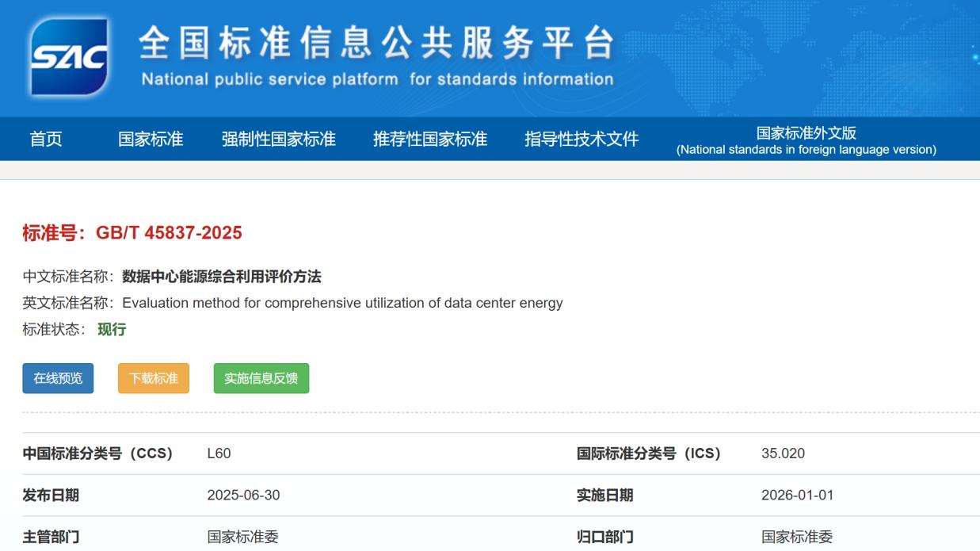Image resolution: width=980 pixels, height=551 pixels.
Task: Click the release date 2025-06-30
Action: click(x=243, y=496)
